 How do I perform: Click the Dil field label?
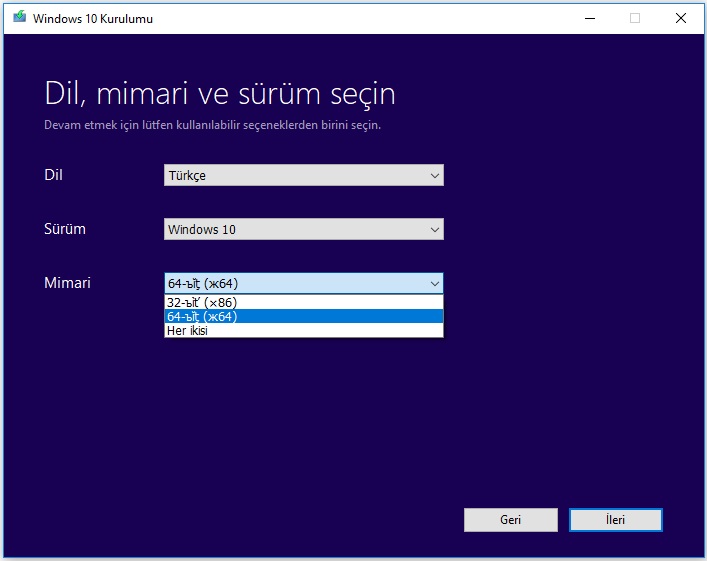[x=54, y=175]
